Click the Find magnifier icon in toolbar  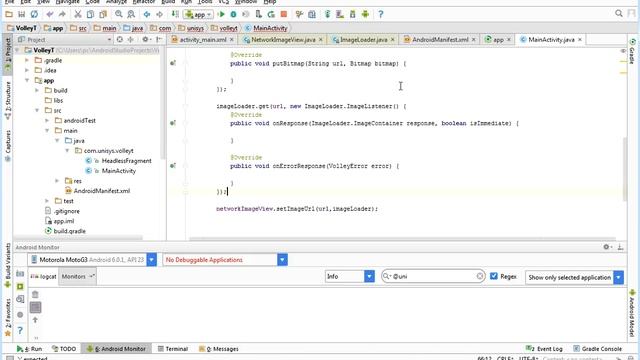pos(118,14)
